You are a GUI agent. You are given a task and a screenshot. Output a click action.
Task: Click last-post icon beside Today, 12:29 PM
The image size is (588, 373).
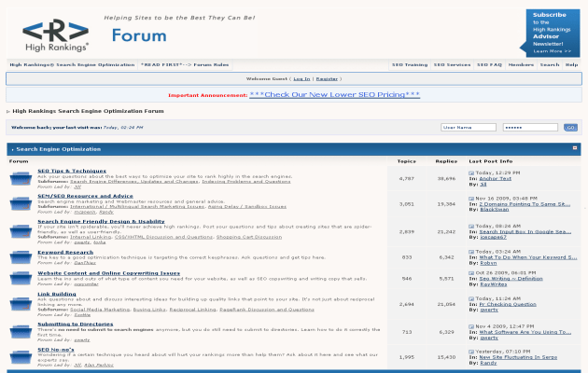471,173
